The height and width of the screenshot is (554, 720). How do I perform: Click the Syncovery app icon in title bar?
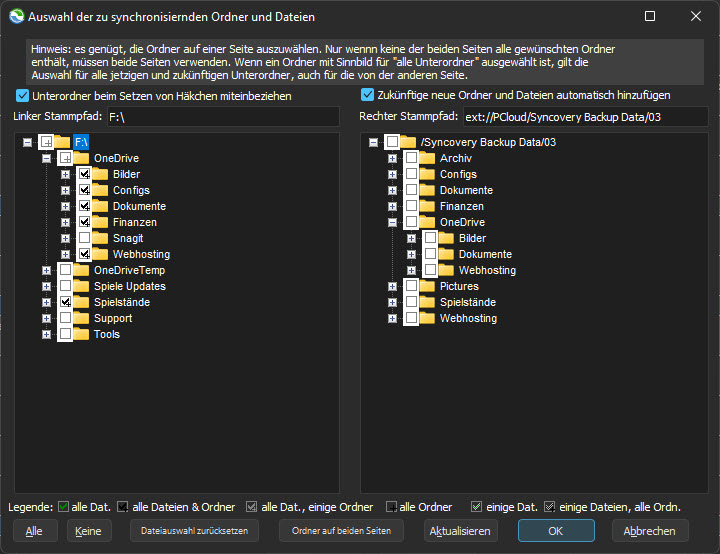pyautogui.click(x=15, y=16)
